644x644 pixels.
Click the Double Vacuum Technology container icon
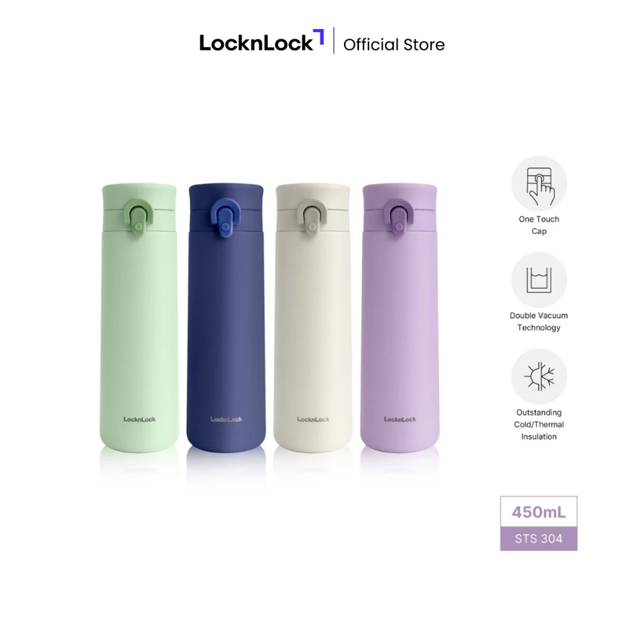point(539,280)
